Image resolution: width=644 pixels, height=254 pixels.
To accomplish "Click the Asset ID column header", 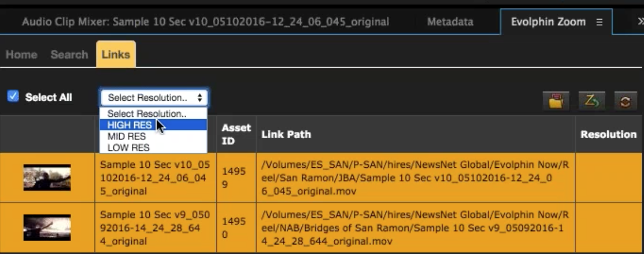I will 236,134.
